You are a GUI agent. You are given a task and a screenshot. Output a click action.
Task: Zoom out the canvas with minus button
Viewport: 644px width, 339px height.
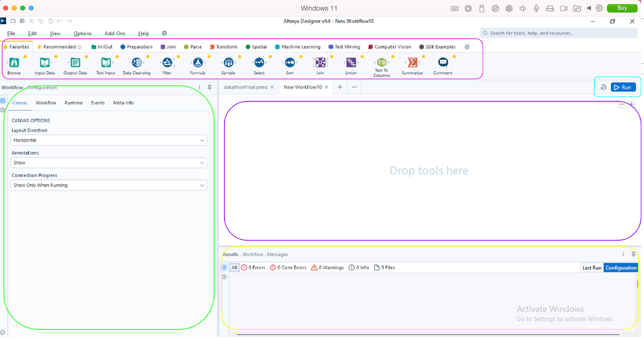pyautogui.click(x=621, y=104)
